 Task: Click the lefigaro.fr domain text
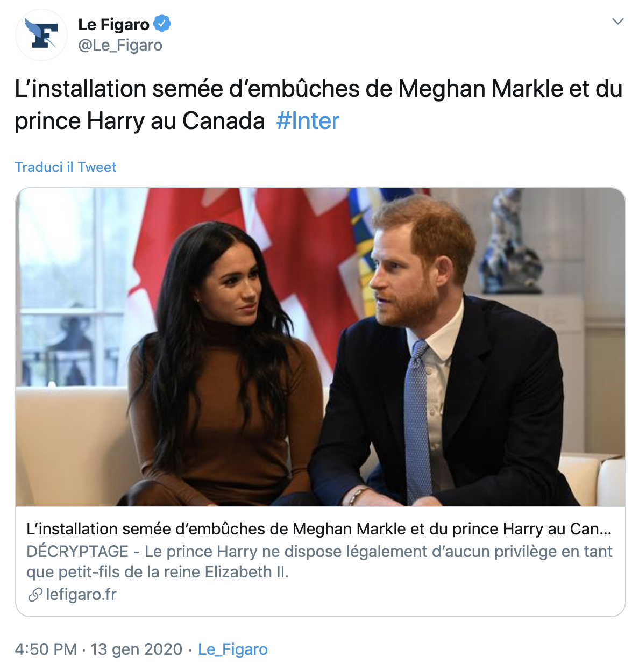coord(81,595)
